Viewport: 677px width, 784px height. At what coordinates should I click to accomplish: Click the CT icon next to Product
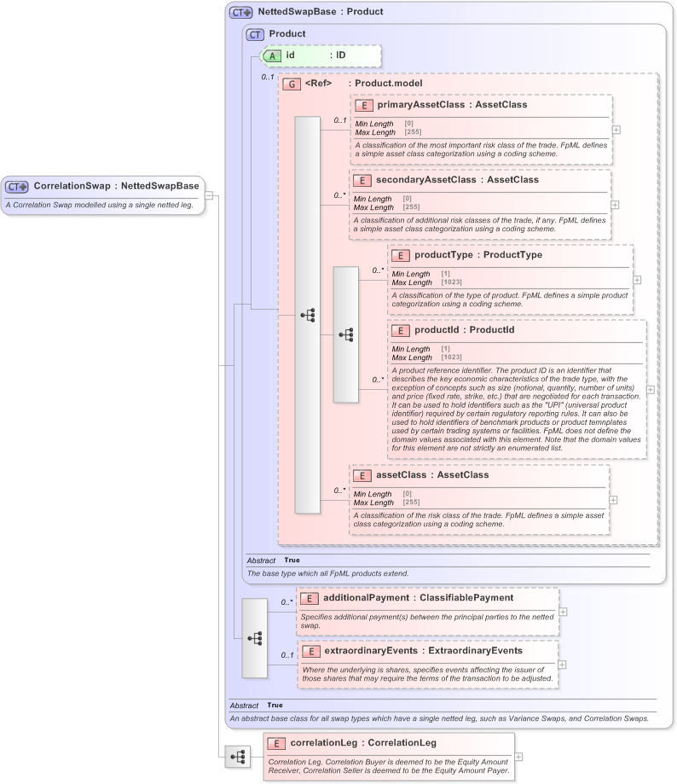coord(255,34)
